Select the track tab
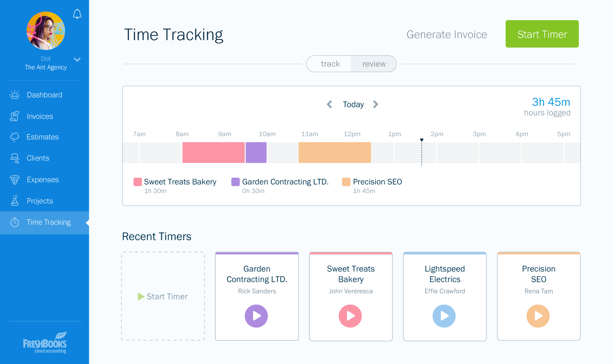The height and width of the screenshot is (364, 613). coord(330,64)
